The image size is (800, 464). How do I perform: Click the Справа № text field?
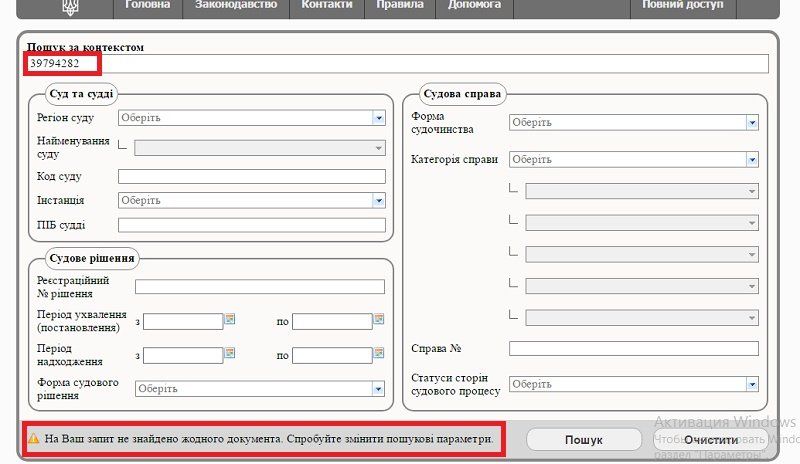[633, 349]
